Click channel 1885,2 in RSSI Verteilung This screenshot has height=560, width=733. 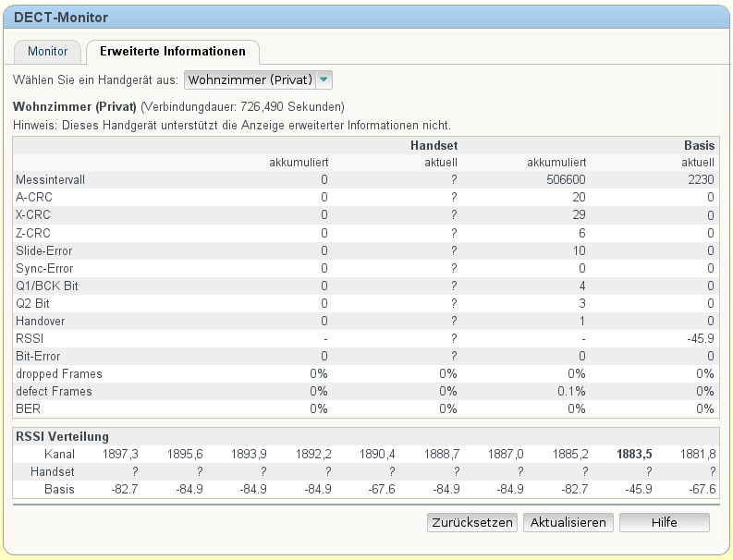point(570,454)
